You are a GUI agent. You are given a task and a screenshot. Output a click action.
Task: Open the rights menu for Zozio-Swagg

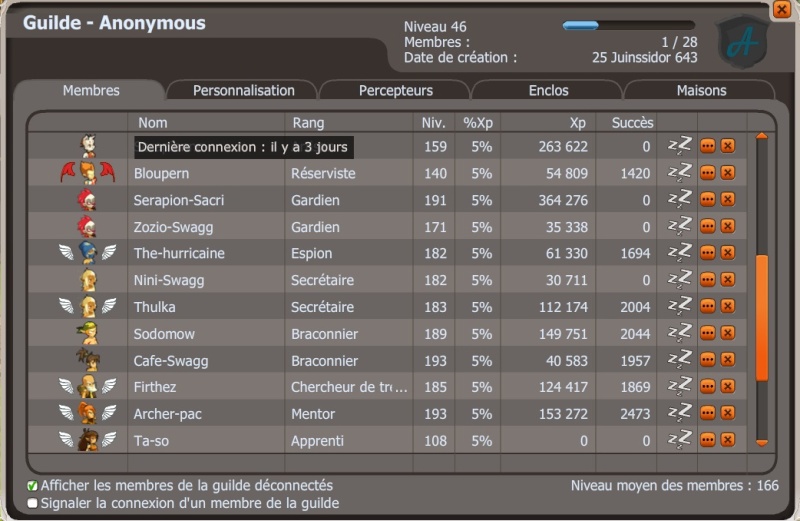point(708,226)
